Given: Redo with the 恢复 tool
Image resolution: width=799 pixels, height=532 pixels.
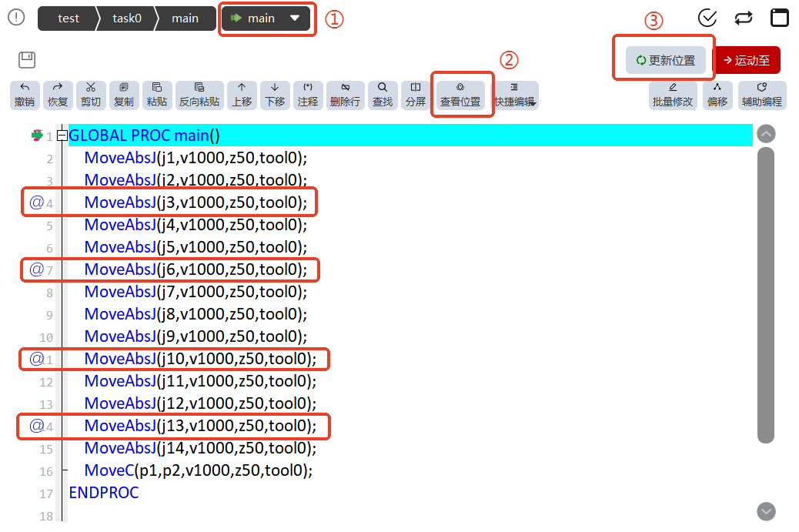Looking at the screenshot, I should tap(58, 95).
